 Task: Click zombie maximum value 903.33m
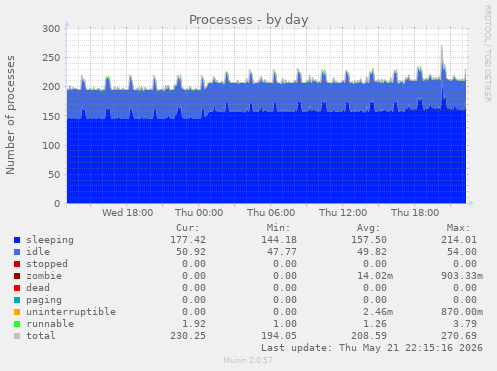click(x=462, y=276)
